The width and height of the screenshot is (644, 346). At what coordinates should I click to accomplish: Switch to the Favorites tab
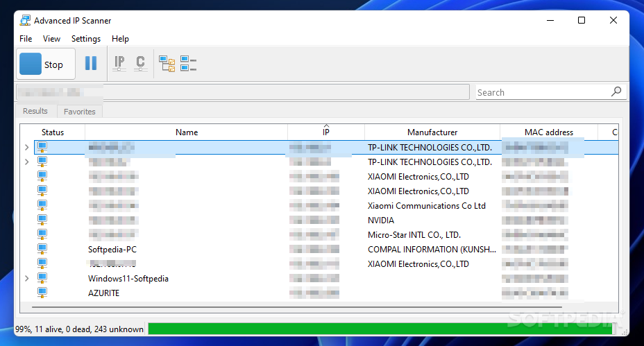click(x=80, y=112)
